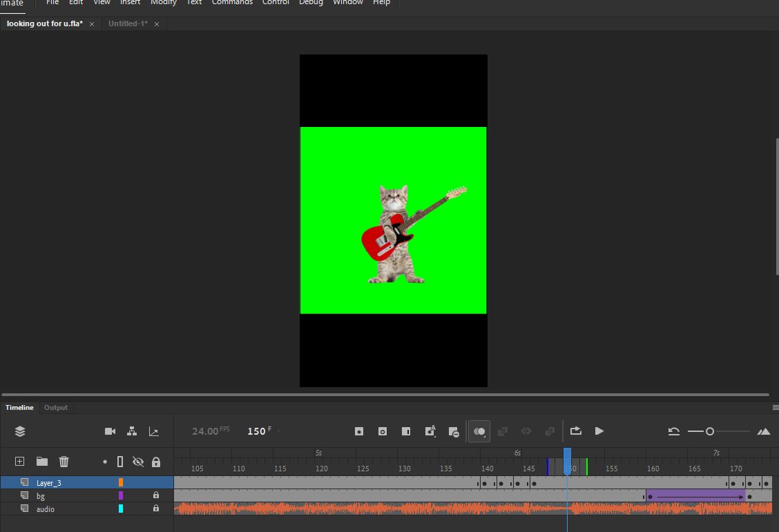Toggle the onion skin button
779x532 pixels.
[x=479, y=431]
